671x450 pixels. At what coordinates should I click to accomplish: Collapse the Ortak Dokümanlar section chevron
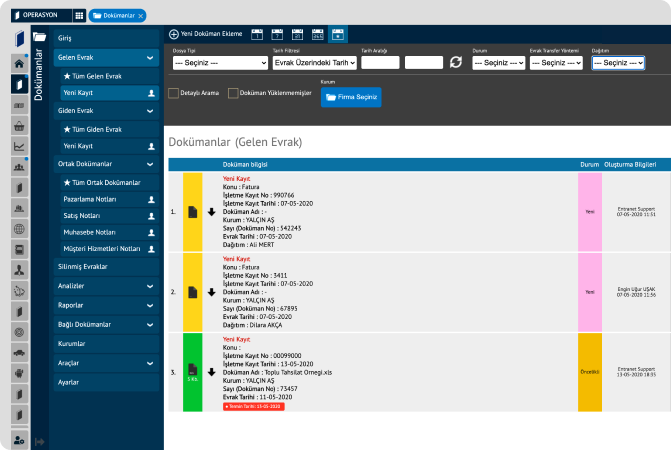coord(150,164)
